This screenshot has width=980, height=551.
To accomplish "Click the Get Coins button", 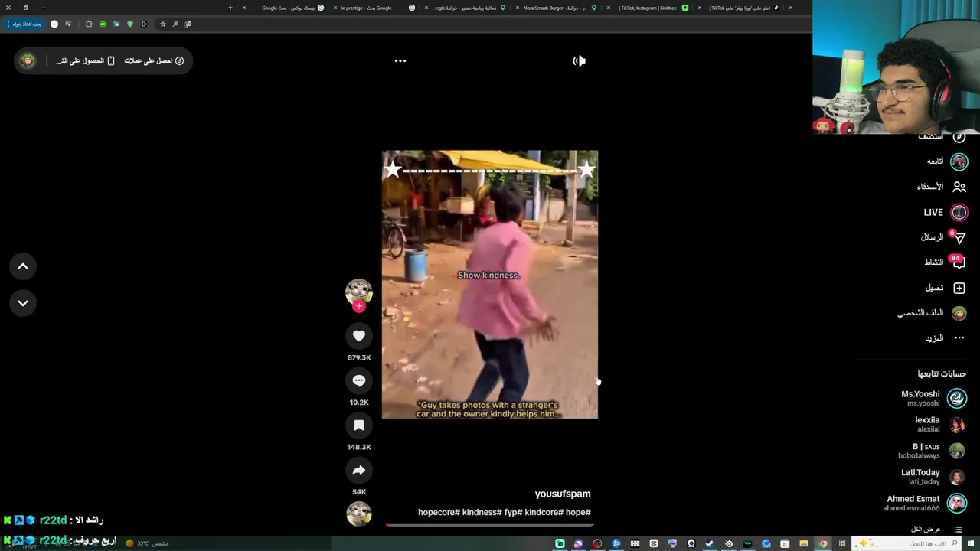I will [154, 60].
